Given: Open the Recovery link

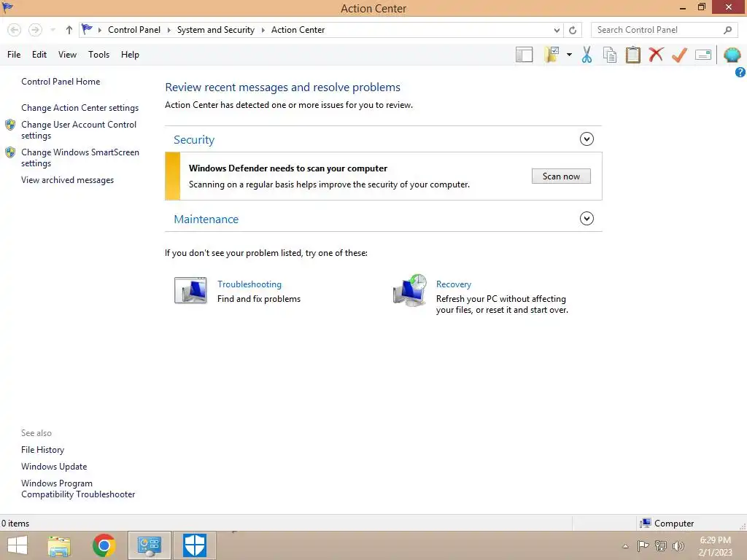Looking at the screenshot, I should [454, 284].
